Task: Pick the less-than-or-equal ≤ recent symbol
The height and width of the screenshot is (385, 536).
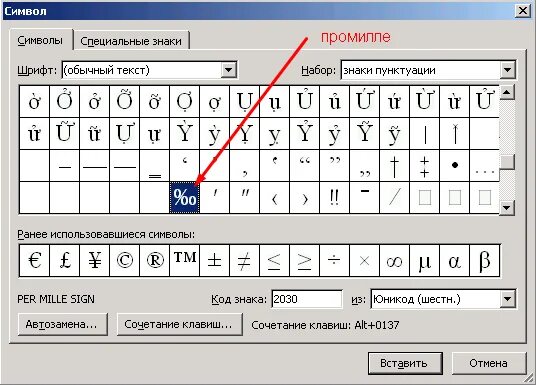Action: coord(274,261)
